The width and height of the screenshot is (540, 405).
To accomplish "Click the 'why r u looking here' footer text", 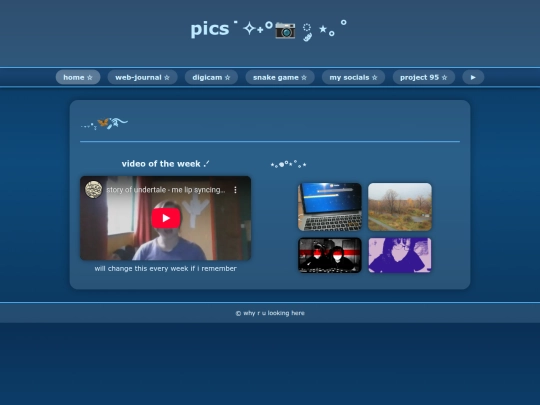I will coord(270,313).
